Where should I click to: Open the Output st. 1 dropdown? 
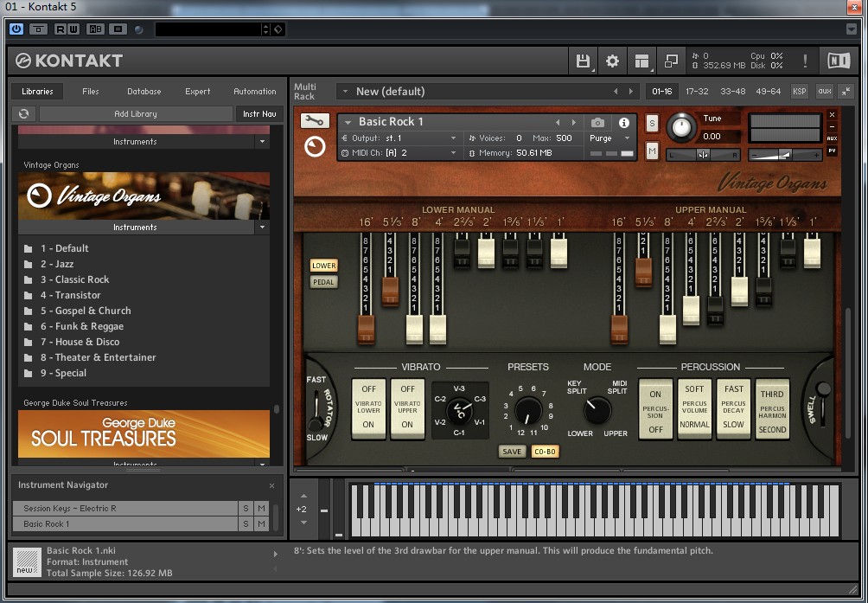(453, 138)
